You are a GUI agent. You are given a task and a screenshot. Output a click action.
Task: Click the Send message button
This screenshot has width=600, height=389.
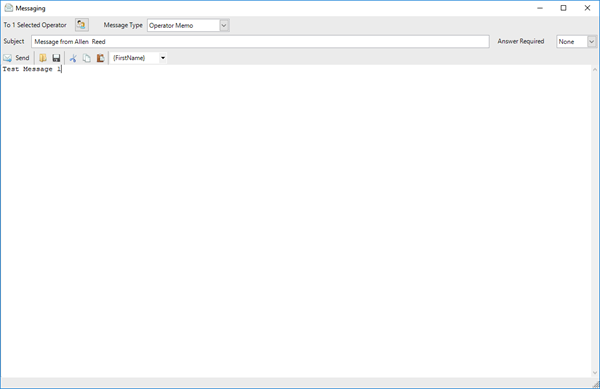(x=16, y=58)
